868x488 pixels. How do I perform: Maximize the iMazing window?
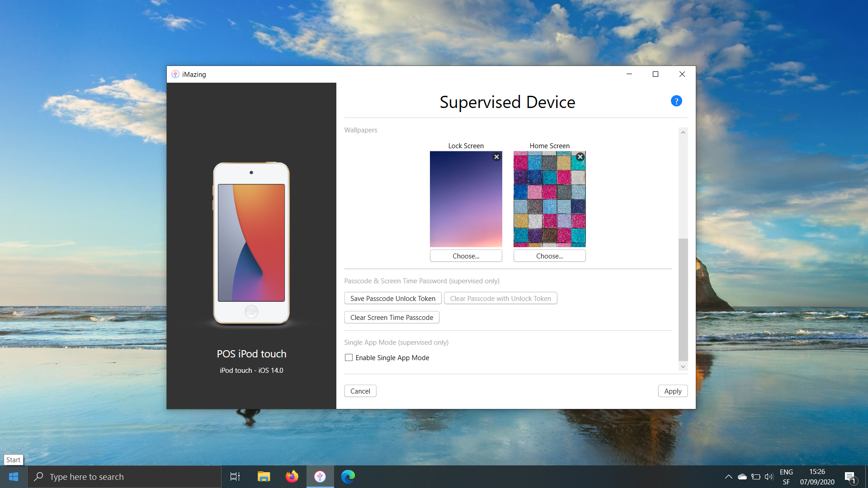click(x=656, y=74)
